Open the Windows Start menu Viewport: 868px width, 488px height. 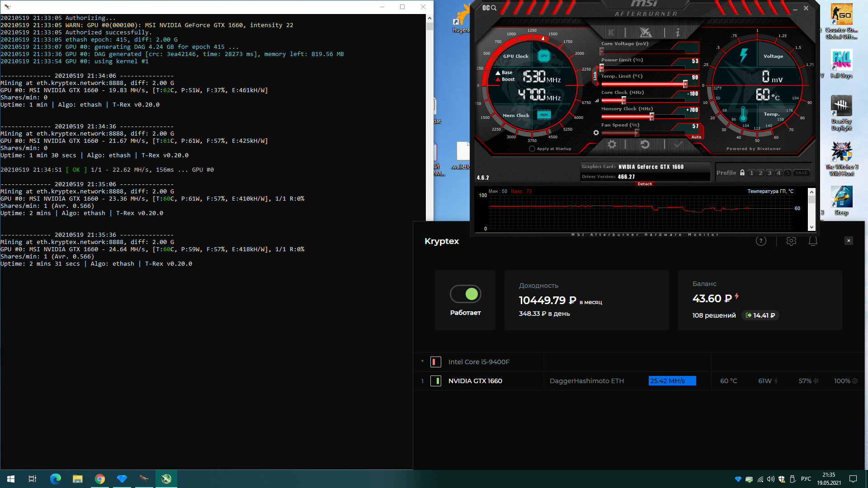pyautogui.click(x=11, y=479)
